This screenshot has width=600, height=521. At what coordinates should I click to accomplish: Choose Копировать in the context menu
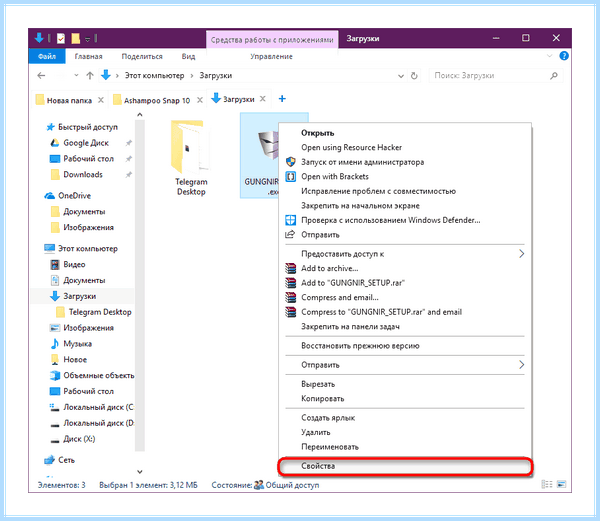323,398
